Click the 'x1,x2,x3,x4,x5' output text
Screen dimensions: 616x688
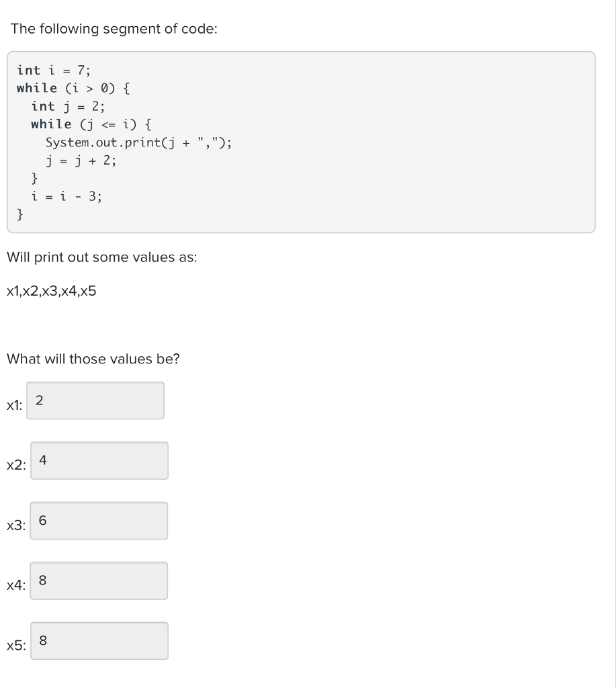(51, 292)
